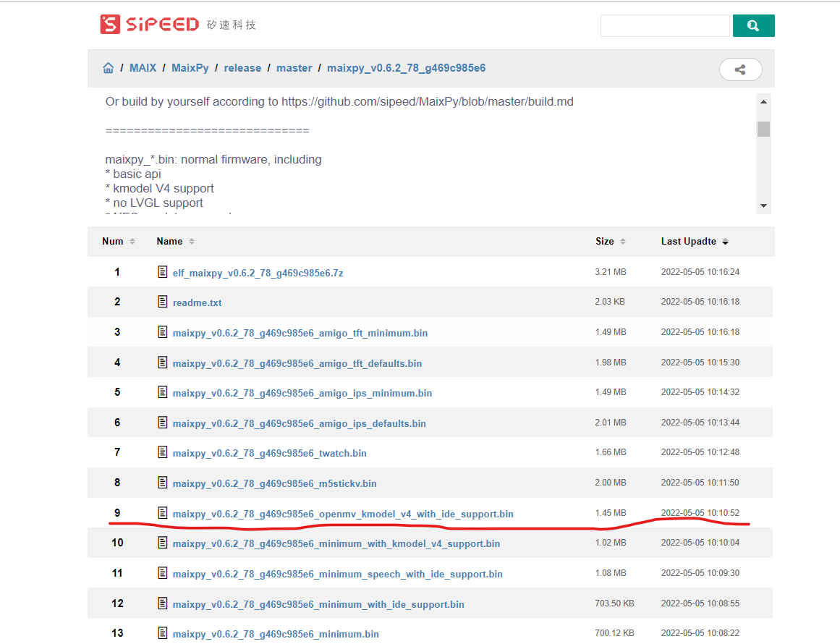Click file icon of minimum_with_ide_support row

(163, 603)
